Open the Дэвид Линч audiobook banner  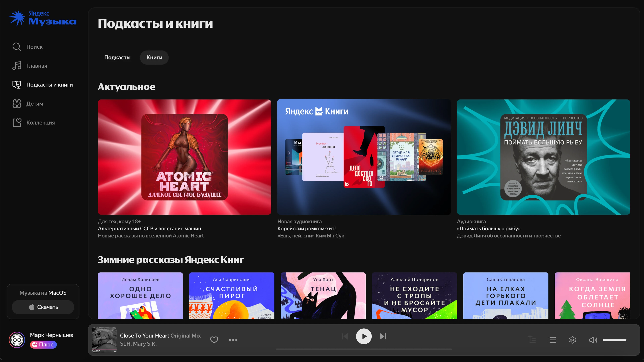(x=544, y=157)
